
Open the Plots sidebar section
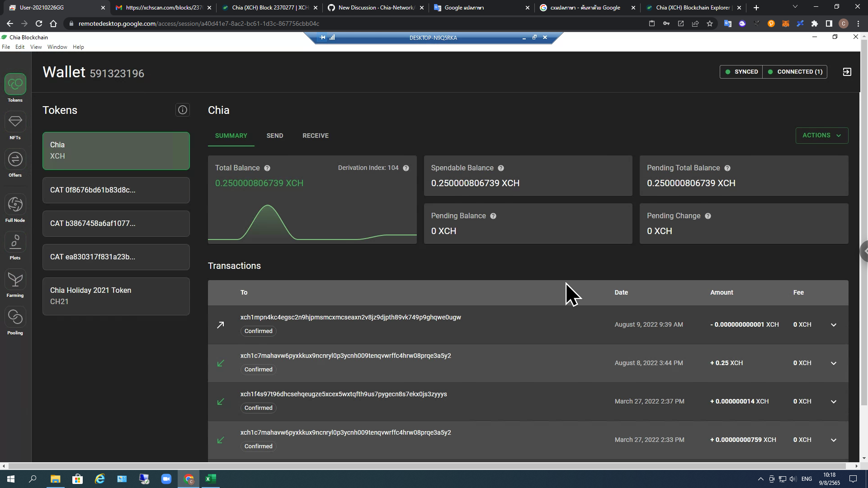pos(15,246)
